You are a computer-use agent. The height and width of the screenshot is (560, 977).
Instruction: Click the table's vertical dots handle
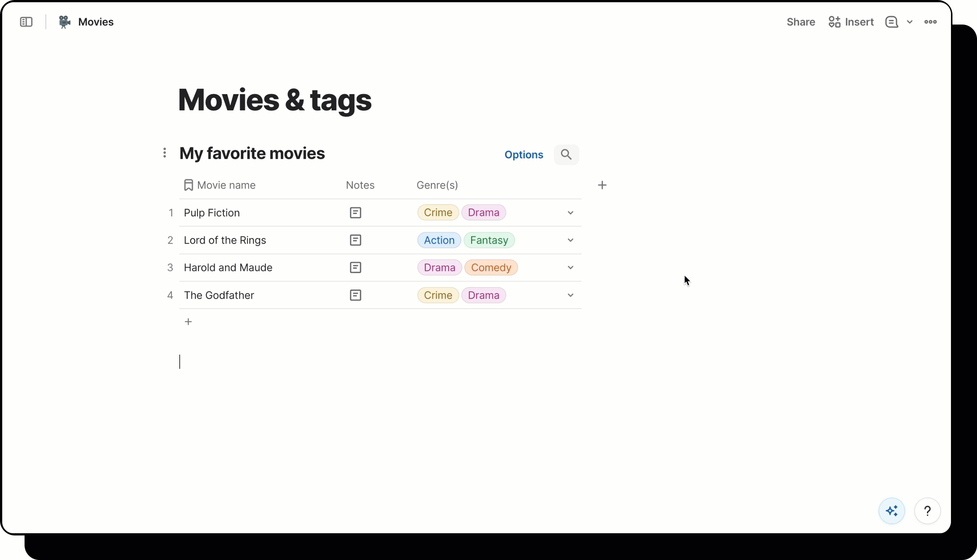(165, 153)
